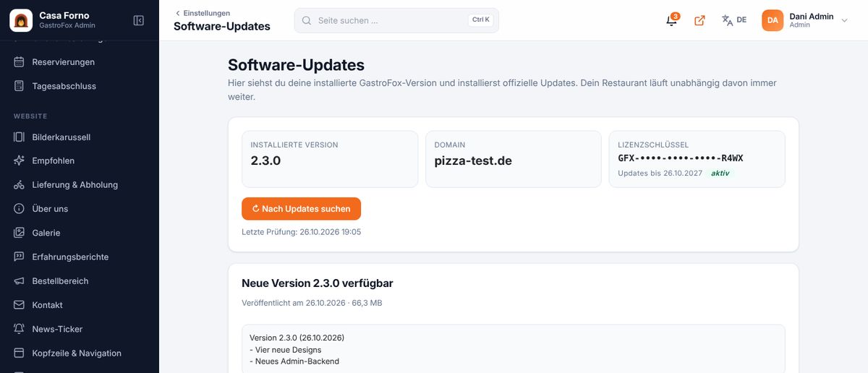868x373 pixels.
Task: Click Letzte Prüfung timestamp text
Action: coord(301,232)
